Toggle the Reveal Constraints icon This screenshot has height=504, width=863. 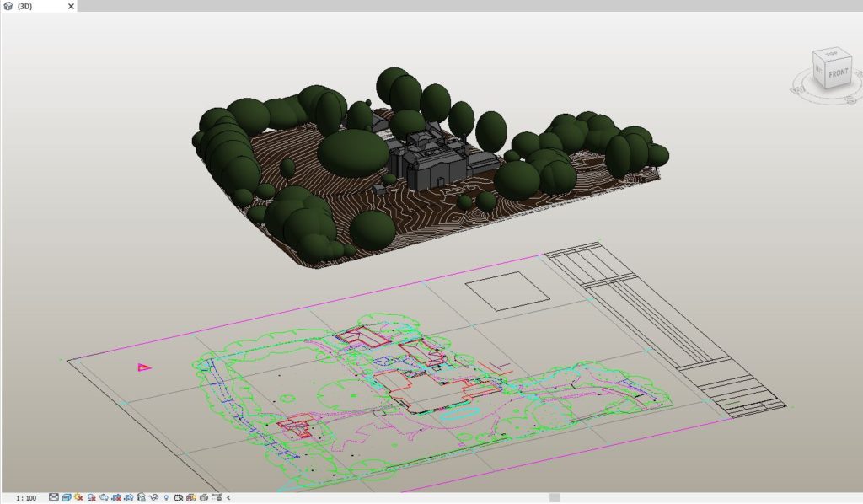pyautogui.click(x=217, y=497)
